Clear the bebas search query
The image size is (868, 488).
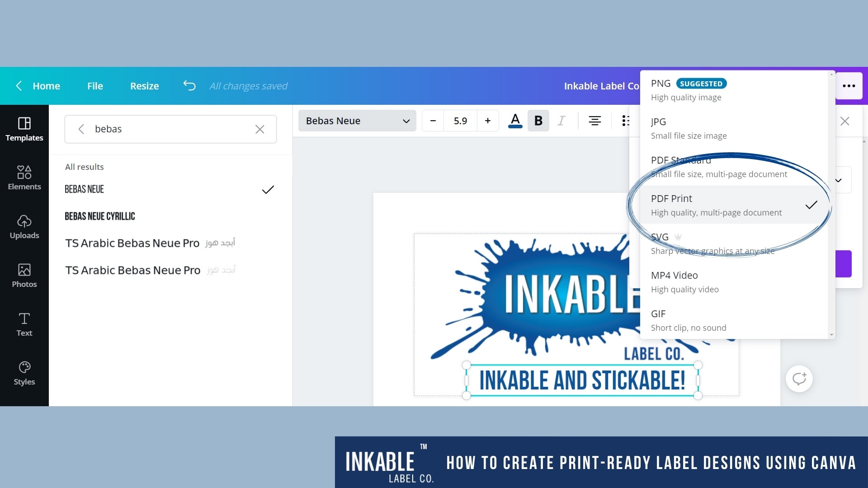[259, 129]
